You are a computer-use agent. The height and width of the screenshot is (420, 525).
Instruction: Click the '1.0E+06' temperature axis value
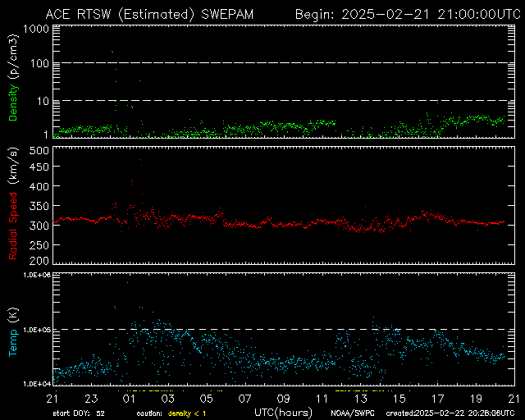36,275
